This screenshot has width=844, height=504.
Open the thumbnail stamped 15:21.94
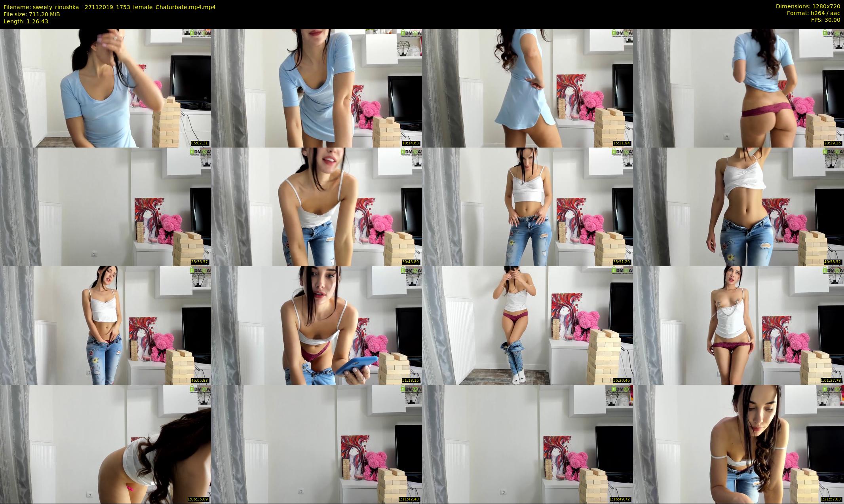(x=527, y=88)
